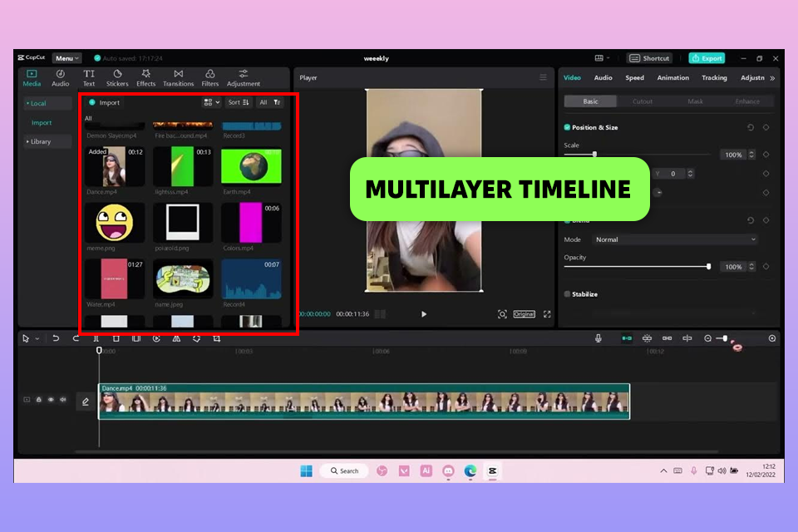The image size is (798, 532).
Task: Click the Undo arrow in timeline toolbar
Action: [56, 338]
